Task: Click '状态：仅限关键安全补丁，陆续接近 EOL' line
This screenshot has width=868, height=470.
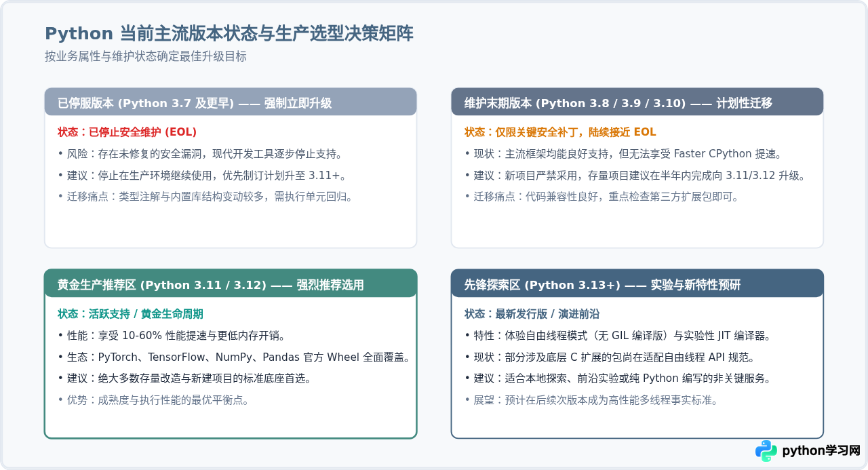Action: tap(560, 132)
